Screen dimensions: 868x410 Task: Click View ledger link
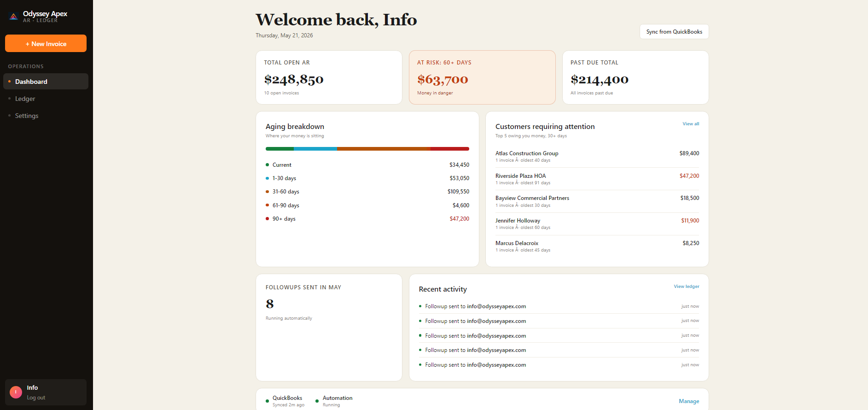pyautogui.click(x=687, y=287)
